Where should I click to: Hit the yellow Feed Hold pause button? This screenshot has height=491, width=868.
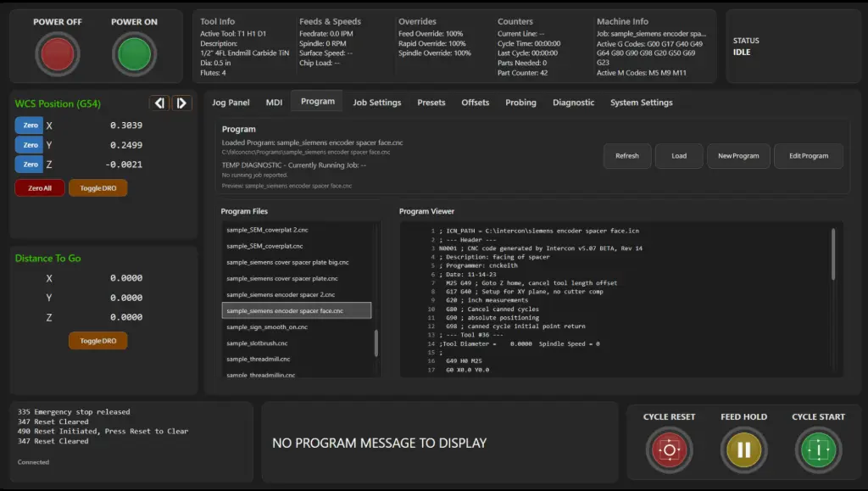pos(743,450)
